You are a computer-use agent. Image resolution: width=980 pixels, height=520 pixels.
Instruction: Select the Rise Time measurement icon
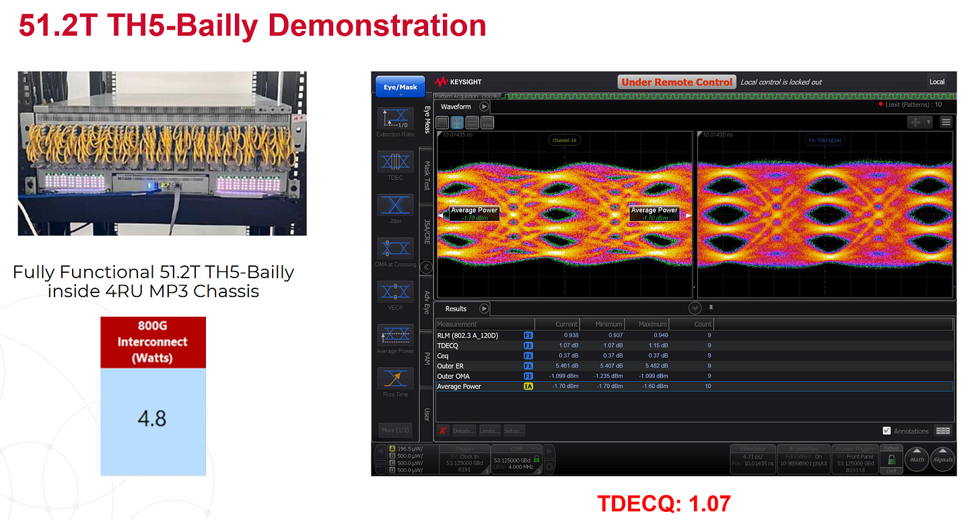[395, 378]
